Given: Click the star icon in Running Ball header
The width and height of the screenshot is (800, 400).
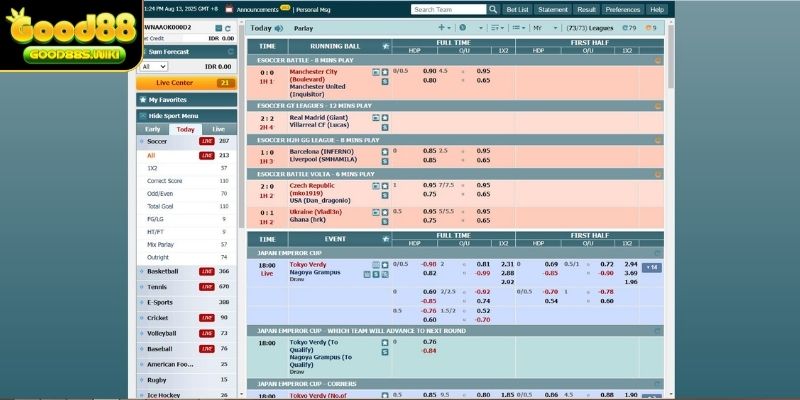Looking at the screenshot, I should coord(384,46).
